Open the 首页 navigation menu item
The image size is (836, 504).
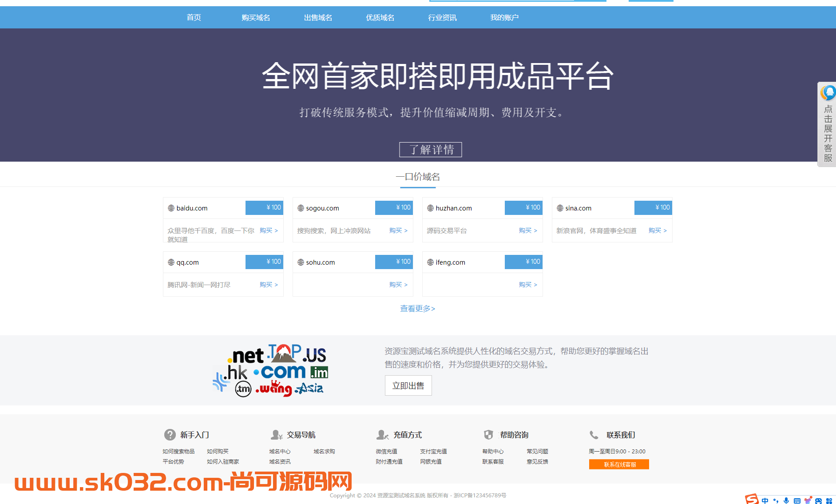click(x=194, y=17)
